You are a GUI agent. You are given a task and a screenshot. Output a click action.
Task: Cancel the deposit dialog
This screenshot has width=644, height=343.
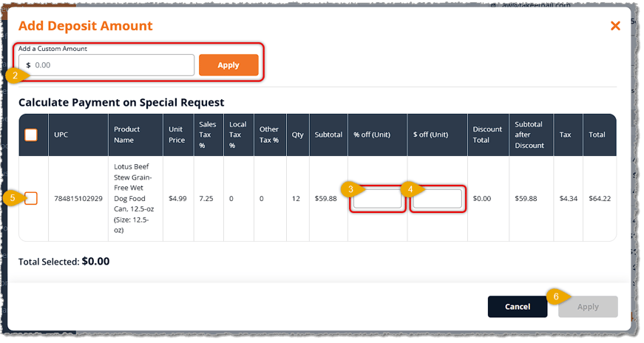tap(518, 307)
